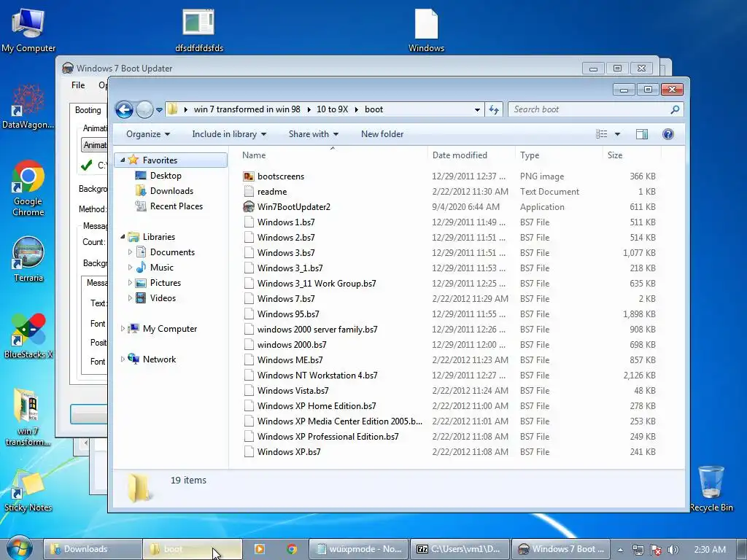
Task: Select the Windows ME.bs7 file
Action: [290, 360]
